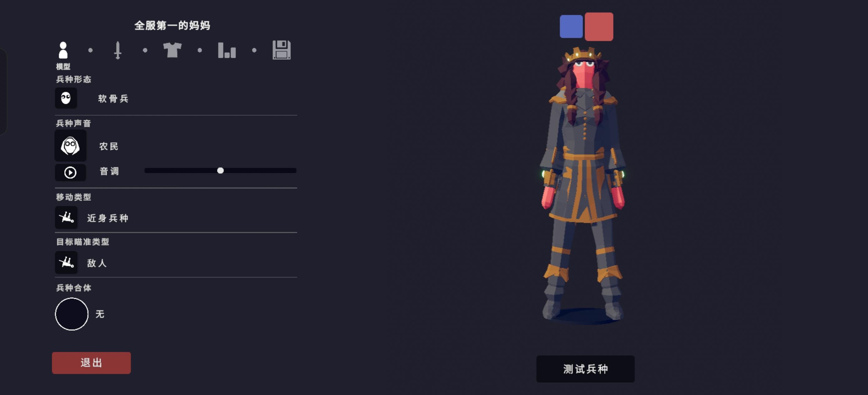The width and height of the screenshot is (868, 395).
Task: Expand the 农民 voice option label
Action: (x=109, y=146)
